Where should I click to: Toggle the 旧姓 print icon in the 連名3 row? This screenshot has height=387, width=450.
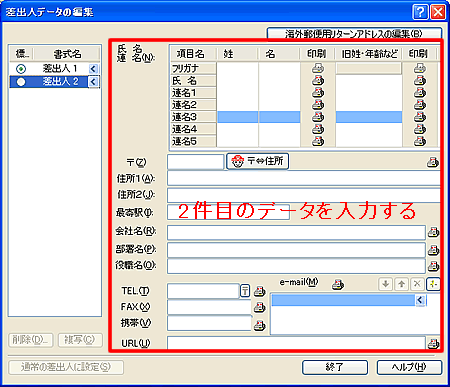pos(420,117)
